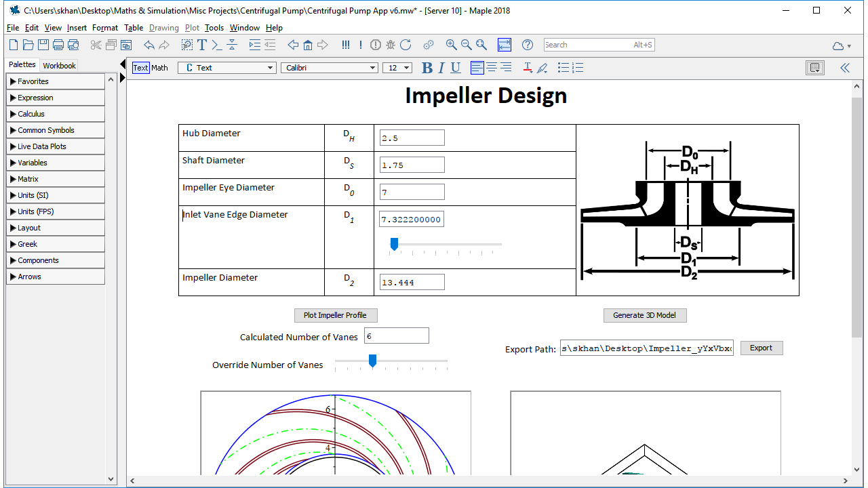This screenshot has width=868, height=488.
Task: Open the highlight color tool
Action: tap(542, 68)
